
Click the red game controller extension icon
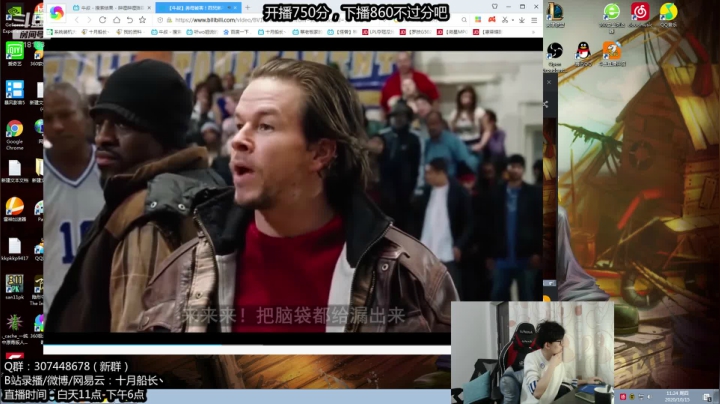click(492, 20)
